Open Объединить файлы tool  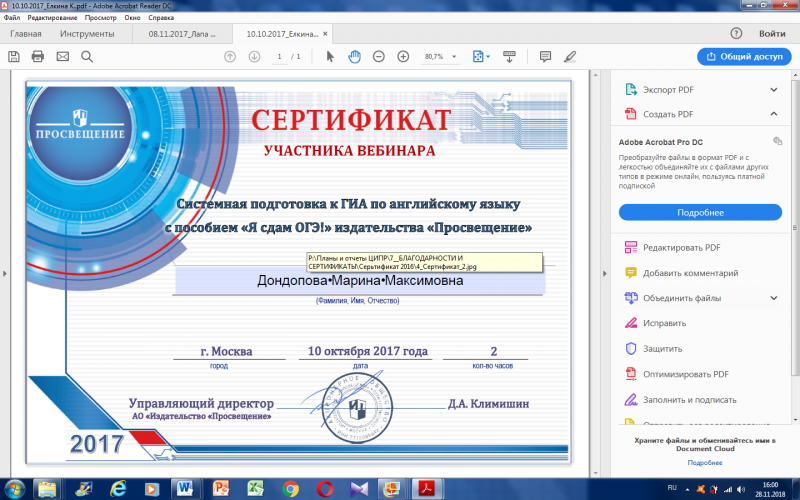pos(682,298)
